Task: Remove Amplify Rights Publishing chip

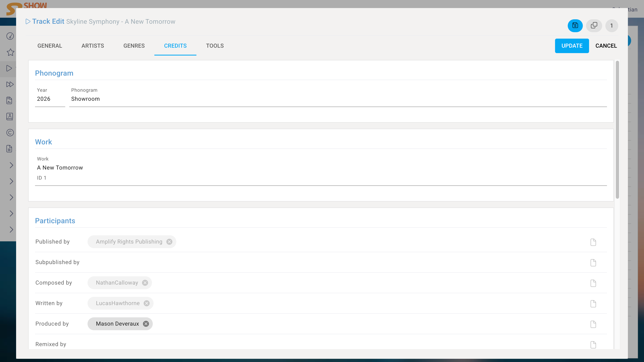Action: (169, 242)
